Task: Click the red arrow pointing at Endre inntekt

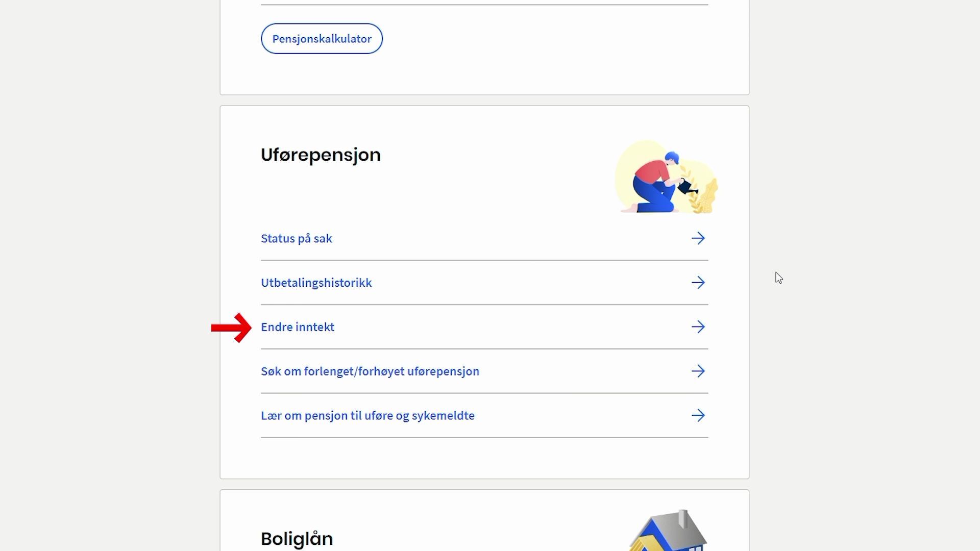Action: pyautogui.click(x=231, y=328)
